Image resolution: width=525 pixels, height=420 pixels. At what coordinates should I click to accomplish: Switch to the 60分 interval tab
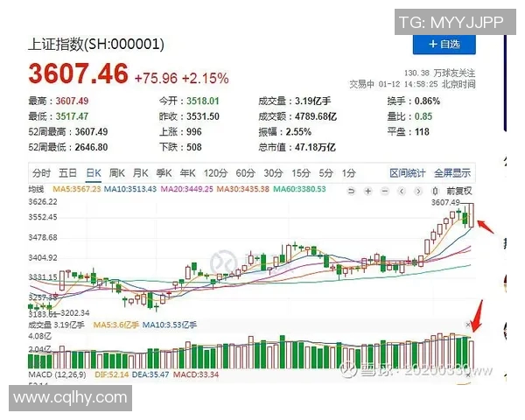(245, 173)
